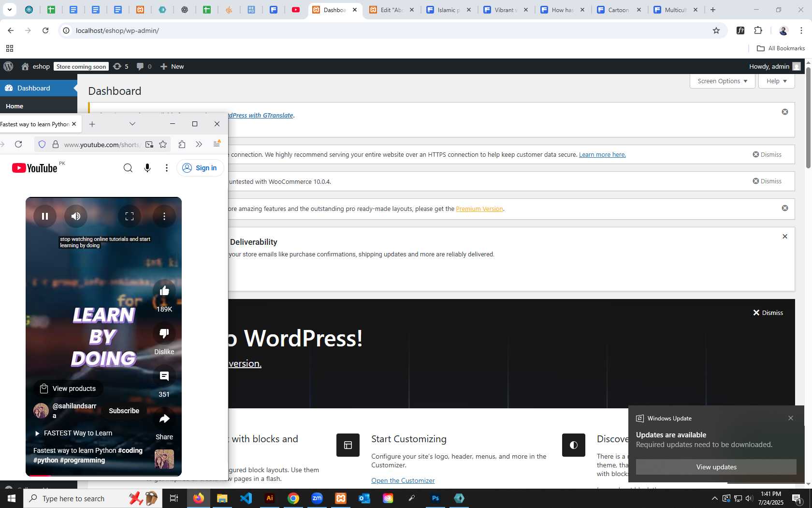Bookmark YouTube page with Firefox star
812x508 pixels.
click(163, 144)
